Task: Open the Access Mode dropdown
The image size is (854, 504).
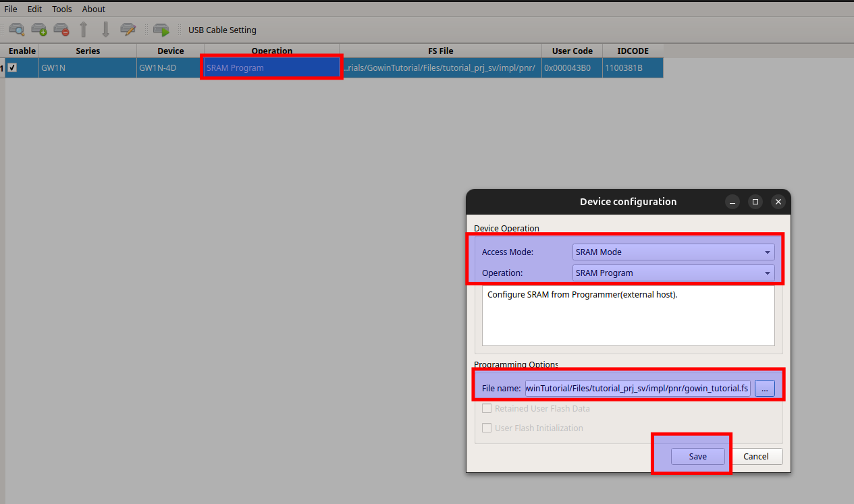Action: coord(673,252)
